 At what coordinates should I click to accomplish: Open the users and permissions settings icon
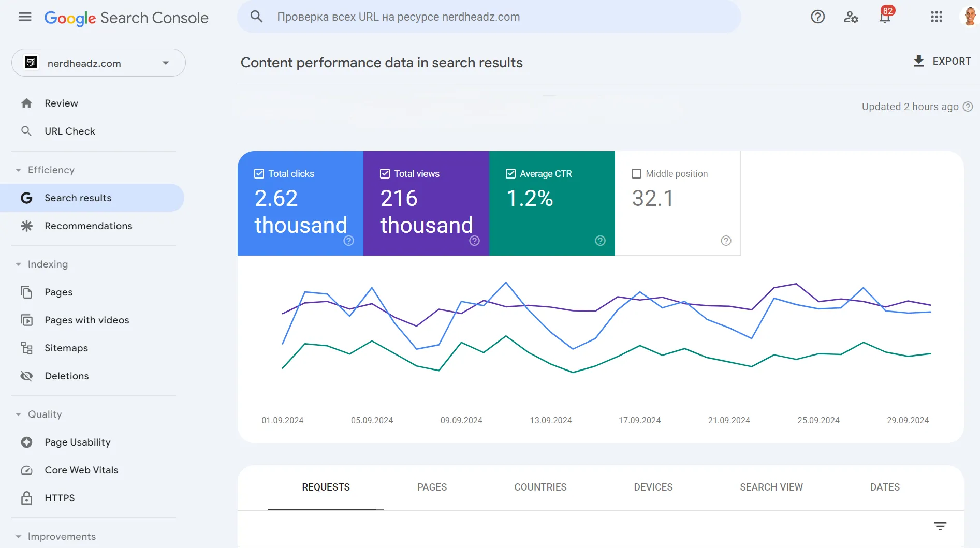click(851, 17)
